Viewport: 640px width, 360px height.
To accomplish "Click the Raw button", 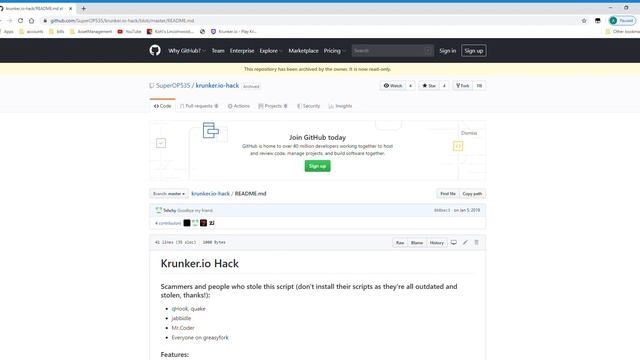I will pyautogui.click(x=400, y=242).
